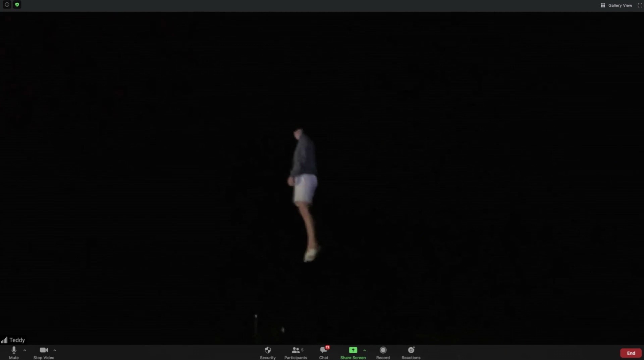Switch to Gallery View
This screenshot has width=644, height=360.
616,5
